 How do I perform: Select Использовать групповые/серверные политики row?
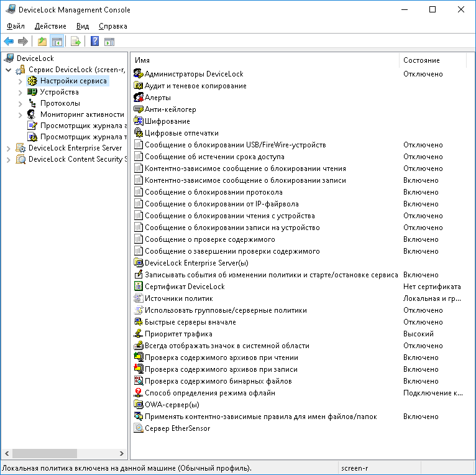tap(226, 310)
